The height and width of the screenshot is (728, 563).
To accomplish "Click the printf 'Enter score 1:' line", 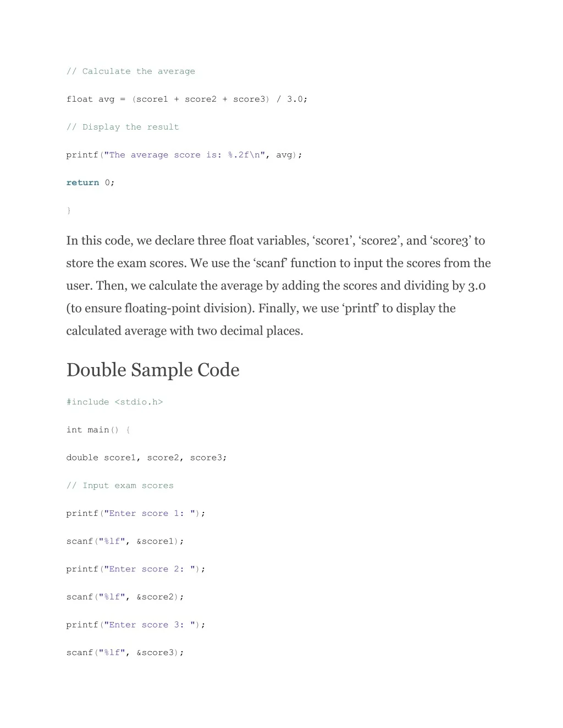I will tap(136, 513).
